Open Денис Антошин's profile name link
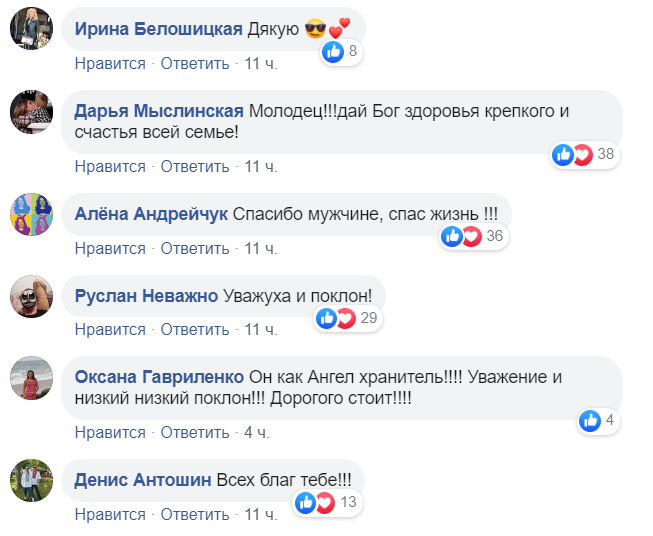This screenshot has width=653, height=536. [x=142, y=479]
